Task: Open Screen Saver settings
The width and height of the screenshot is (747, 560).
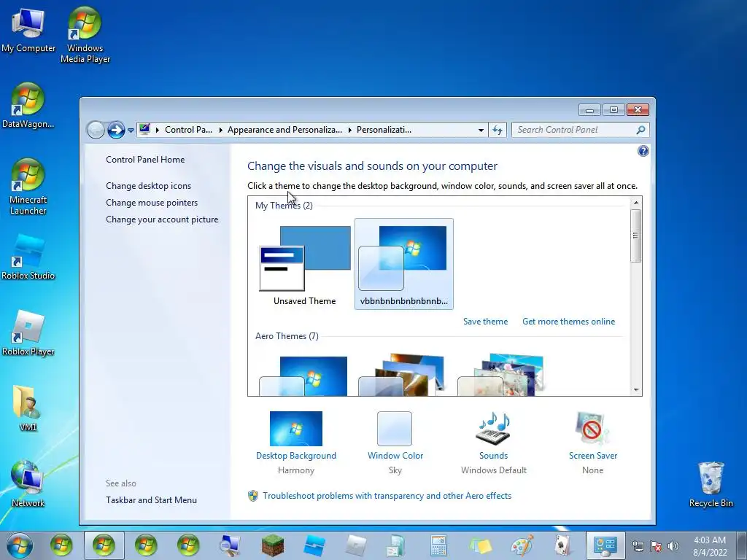Action: 592,443
